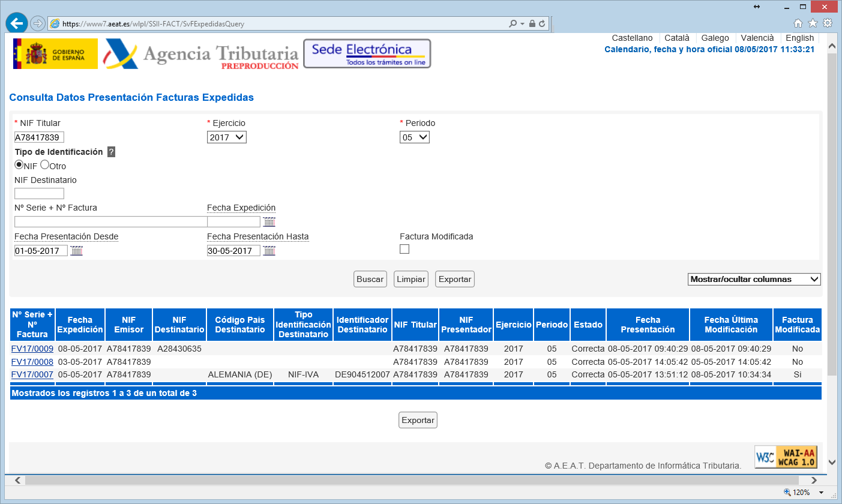
Task: Switch language to Castellano
Action: 632,38
